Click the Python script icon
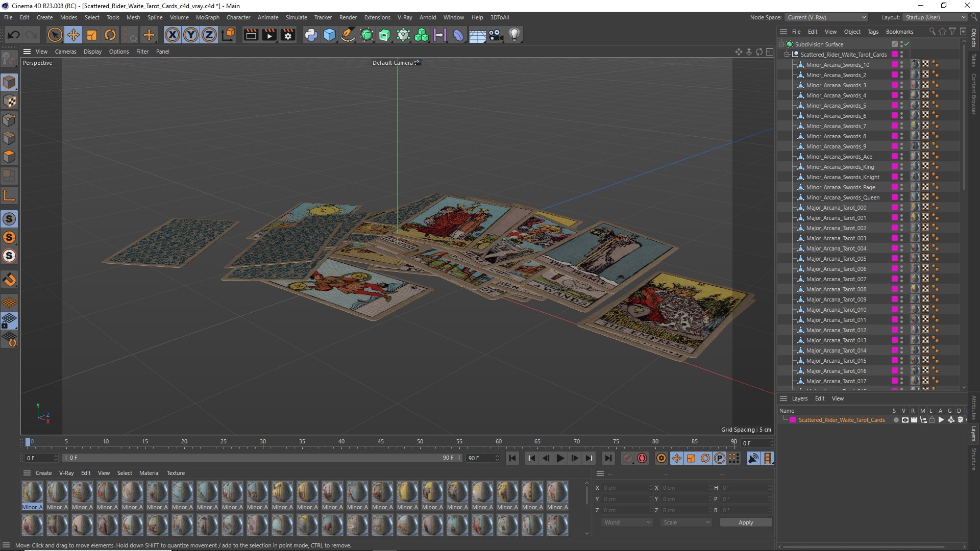 click(x=311, y=35)
